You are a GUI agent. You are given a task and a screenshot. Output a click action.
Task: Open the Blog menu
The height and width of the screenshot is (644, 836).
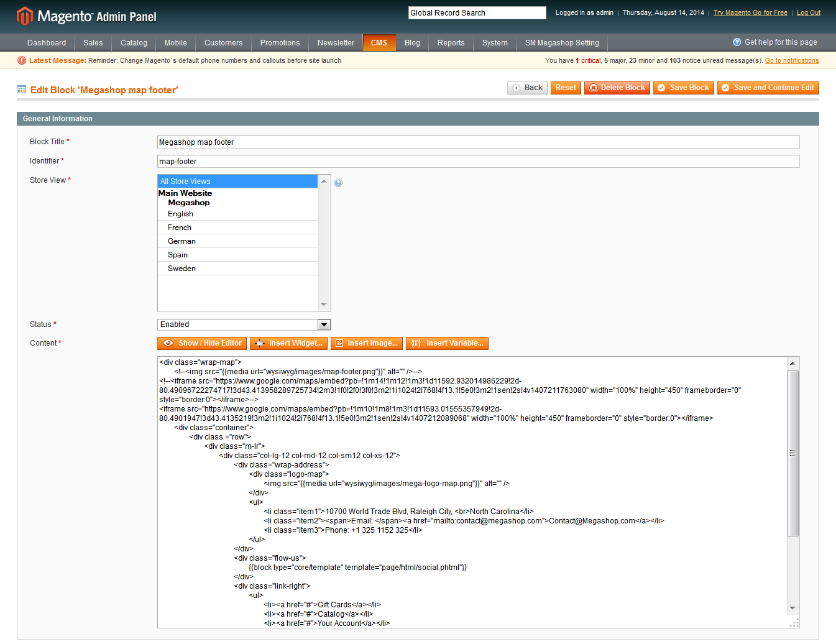(x=412, y=43)
